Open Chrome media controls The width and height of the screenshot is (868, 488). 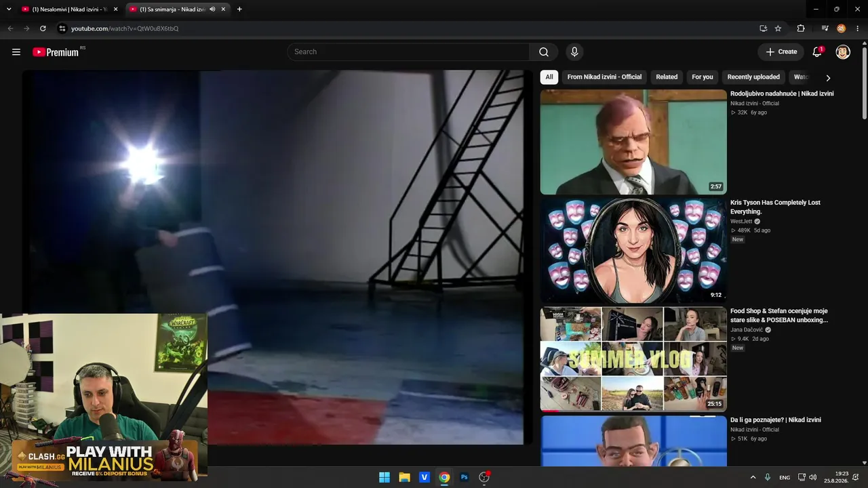tap(825, 28)
